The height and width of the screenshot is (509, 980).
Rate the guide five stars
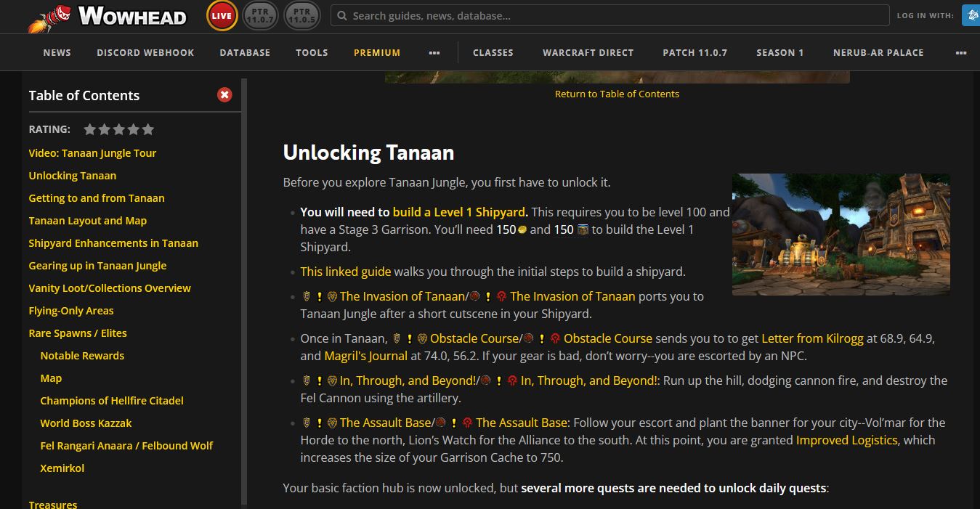[x=148, y=129]
